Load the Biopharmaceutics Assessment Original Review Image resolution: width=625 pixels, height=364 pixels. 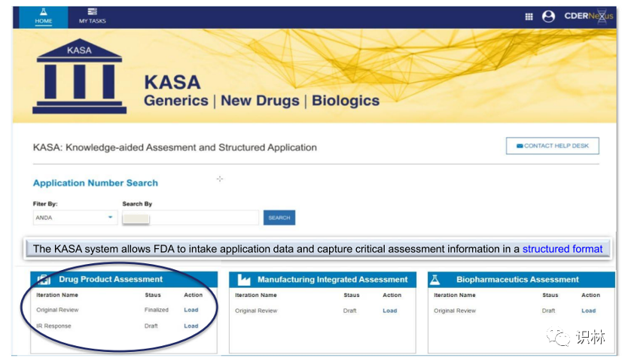point(588,311)
